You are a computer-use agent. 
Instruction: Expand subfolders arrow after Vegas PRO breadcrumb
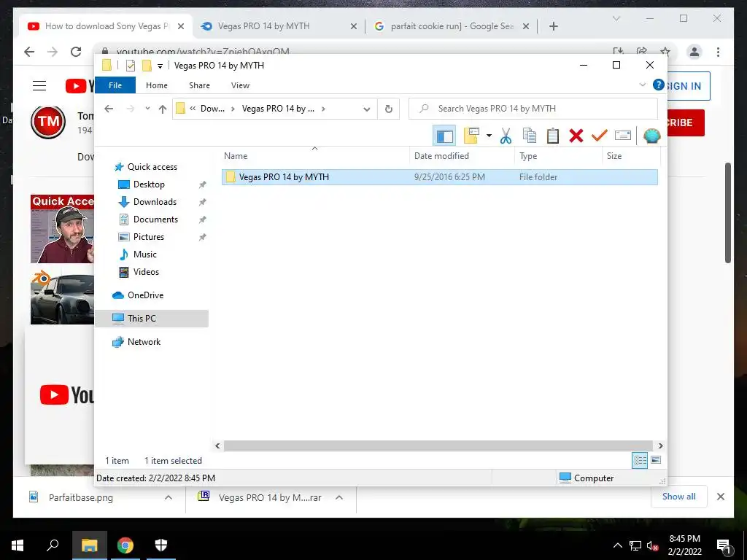coord(323,109)
